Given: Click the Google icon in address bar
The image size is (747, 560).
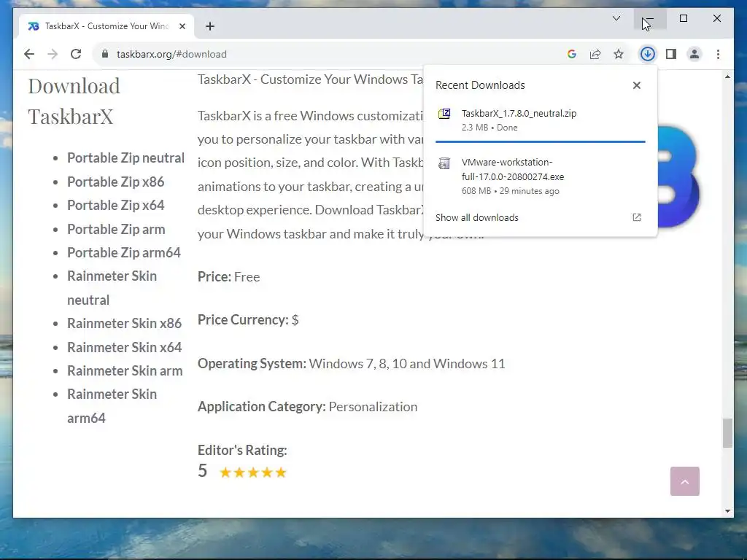Looking at the screenshot, I should (x=572, y=54).
